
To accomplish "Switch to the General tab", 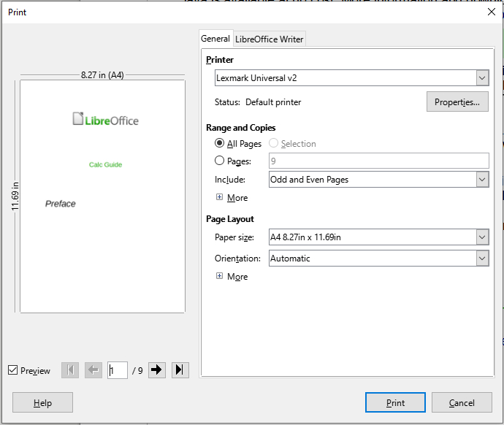I will tap(215, 39).
